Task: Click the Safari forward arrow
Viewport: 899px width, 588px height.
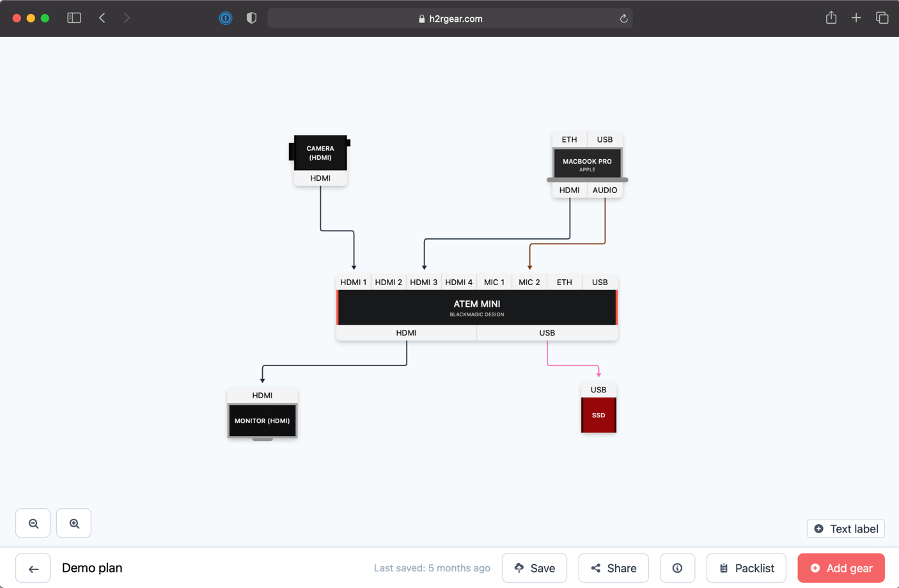Action: click(127, 18)
